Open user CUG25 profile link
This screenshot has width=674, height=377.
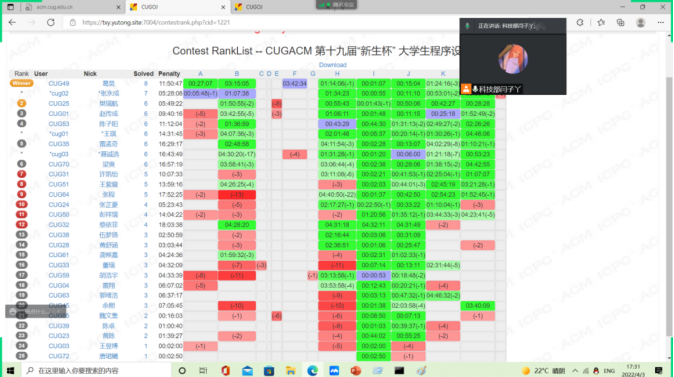pyautogui.click(x=58, y=104)
